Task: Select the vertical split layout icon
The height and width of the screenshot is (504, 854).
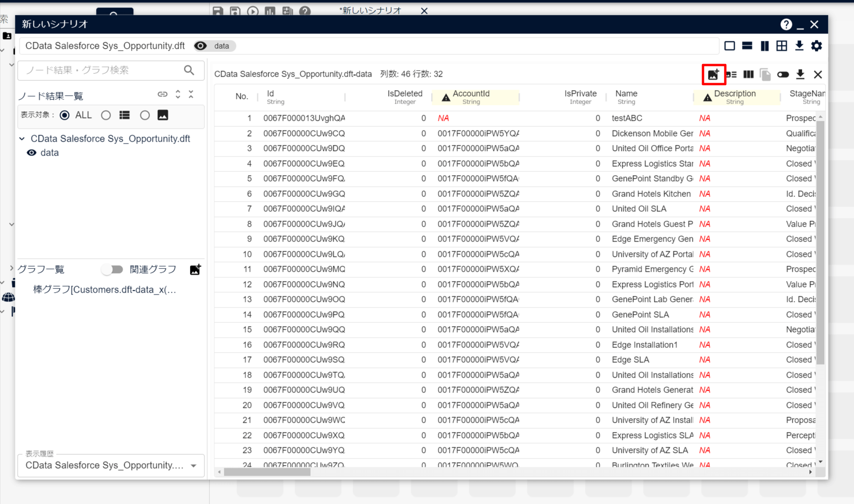Action: [x=764, y=46]
